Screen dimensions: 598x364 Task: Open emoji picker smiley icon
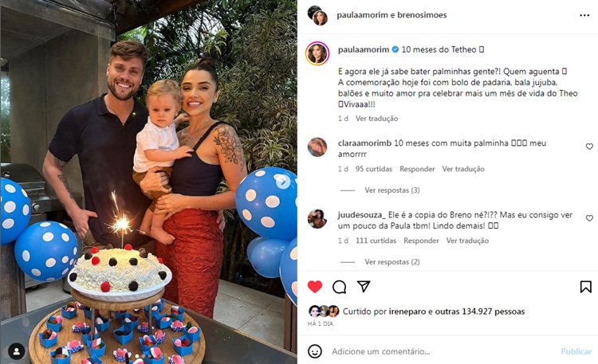pos(315,351)
